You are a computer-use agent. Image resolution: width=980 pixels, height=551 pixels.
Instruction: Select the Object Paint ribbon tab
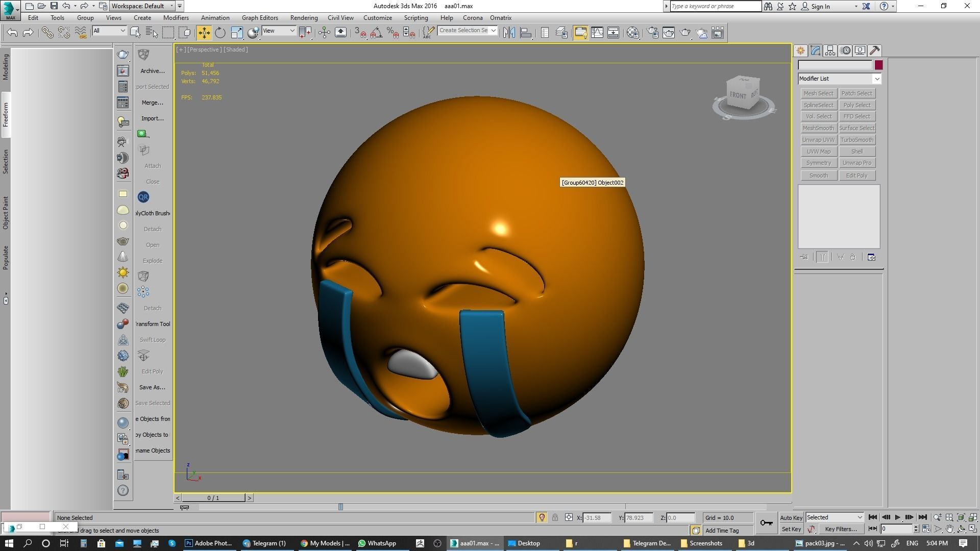click(x=6, y=213)
